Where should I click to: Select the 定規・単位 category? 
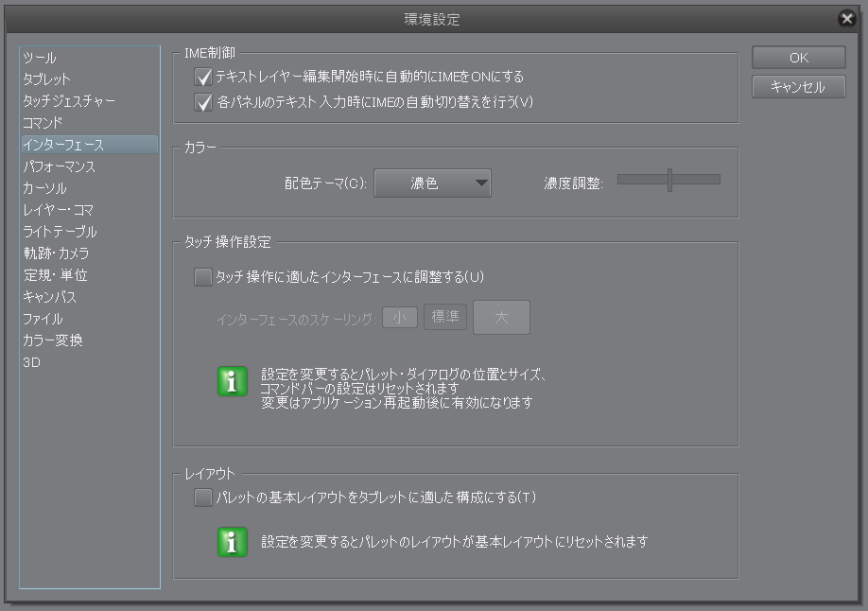coord(90,275)
